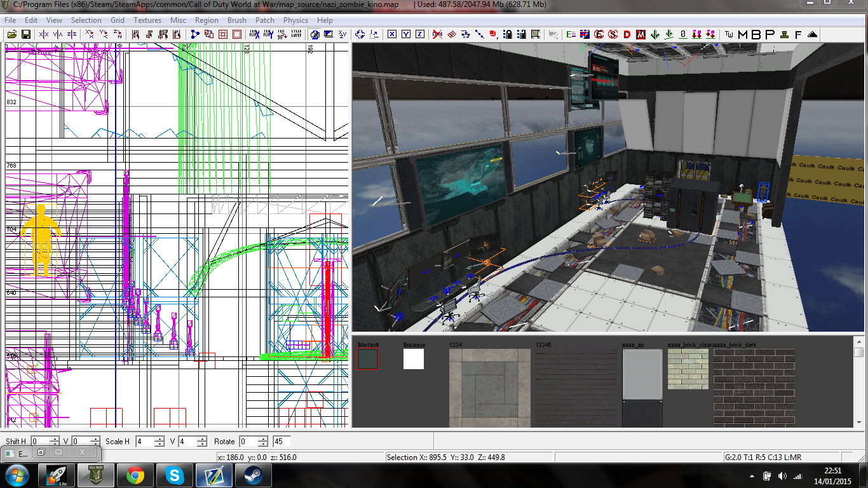Image resolution: width=868 pixels, height=488 pixels.
Task: Flip selection along the X axis
Action: [44, 34]
